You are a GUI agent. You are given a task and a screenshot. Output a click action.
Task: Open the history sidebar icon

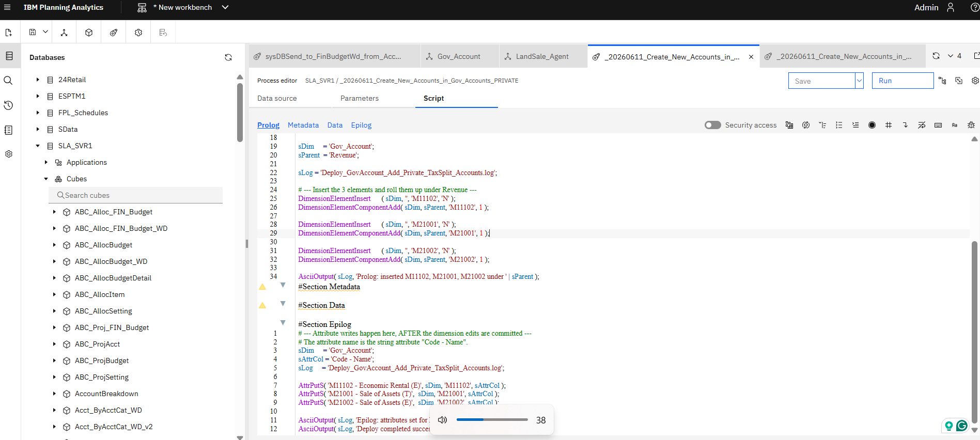(8, 105)
